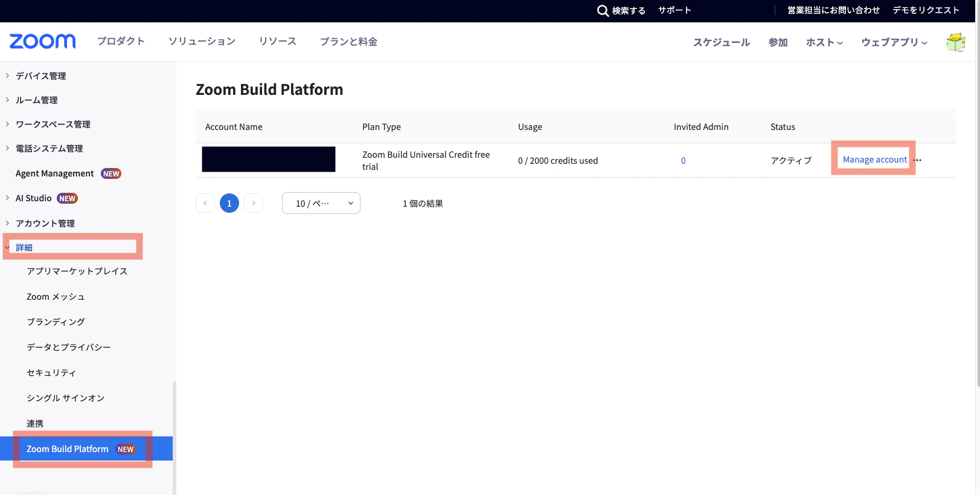Click the sidebar vertical scrollbar
This screenshot has width=980, height=495.
click(x=175, y=438)
